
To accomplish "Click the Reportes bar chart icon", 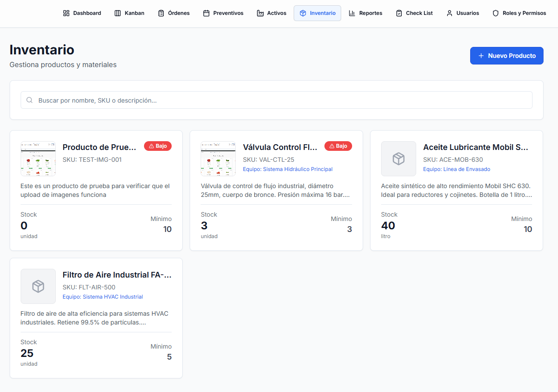I will [352, 13].
